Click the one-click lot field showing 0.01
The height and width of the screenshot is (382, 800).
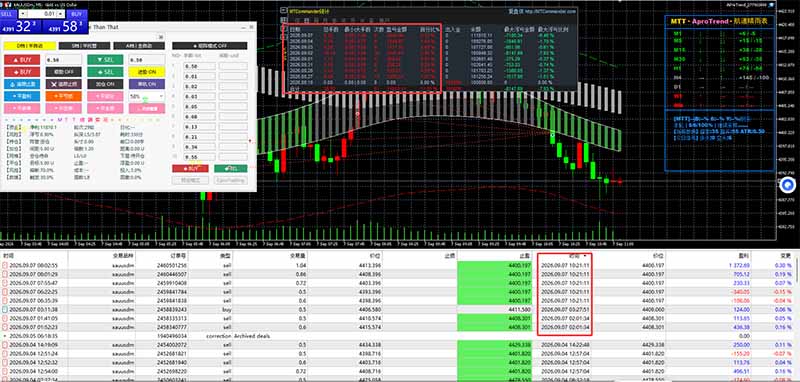click(42, 14)
